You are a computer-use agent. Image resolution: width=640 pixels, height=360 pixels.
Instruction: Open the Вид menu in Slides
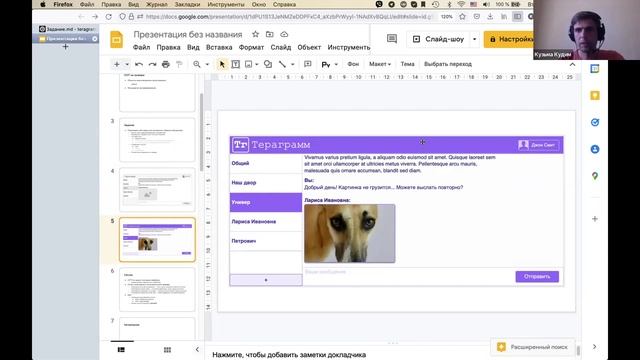coord(193,47)
